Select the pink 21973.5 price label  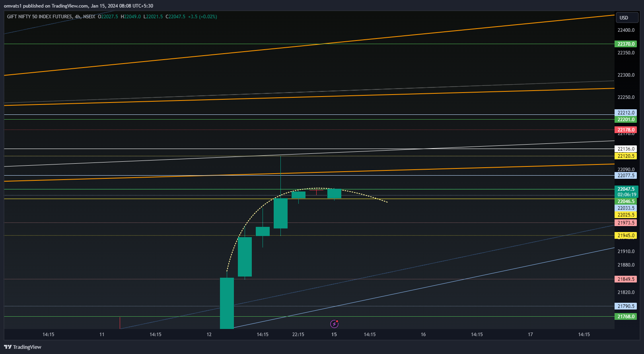(x=626, y=223)
